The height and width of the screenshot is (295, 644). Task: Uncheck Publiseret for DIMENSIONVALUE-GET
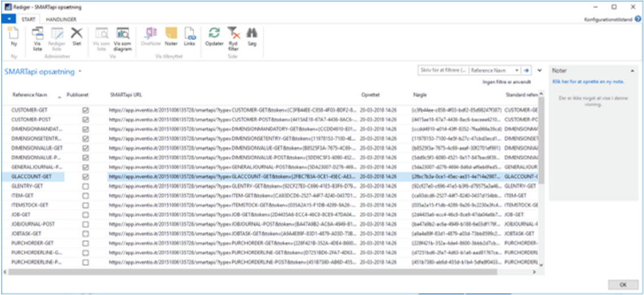pyautogui.click(x=86, y=148)
